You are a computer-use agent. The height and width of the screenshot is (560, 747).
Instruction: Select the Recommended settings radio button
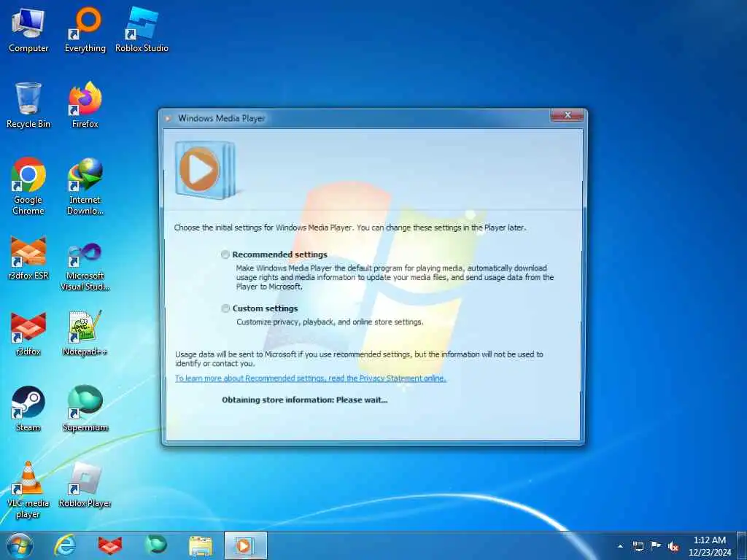tap(225, 254)
